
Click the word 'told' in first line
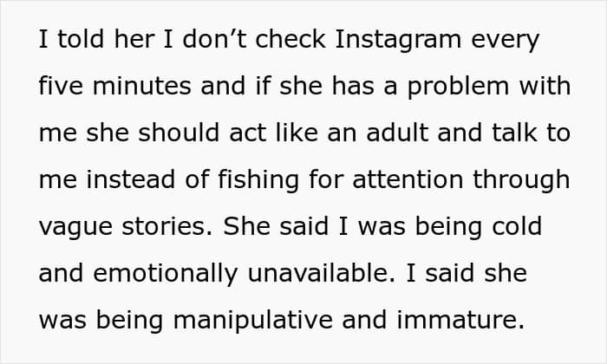pyautogui.click(x=81, y=39)
